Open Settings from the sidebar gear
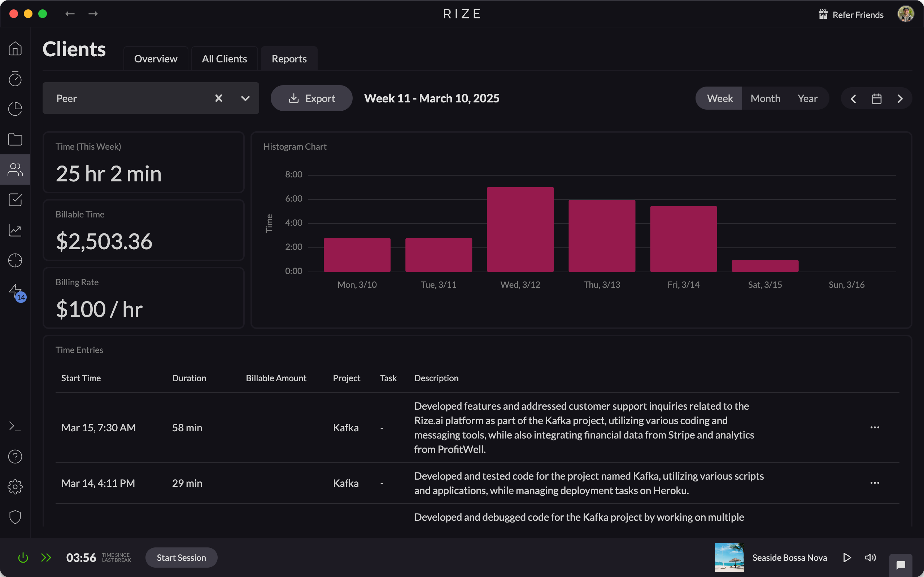Viewport: 924px width, 577px height. [x=15, y=486]
